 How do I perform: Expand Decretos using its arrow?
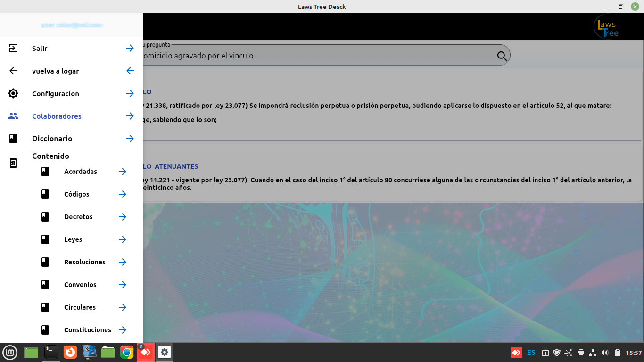point(123,217)
